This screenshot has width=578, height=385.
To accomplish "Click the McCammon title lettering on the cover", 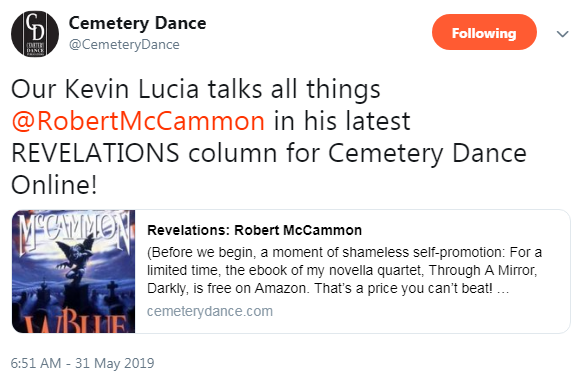I will (73, 232).
